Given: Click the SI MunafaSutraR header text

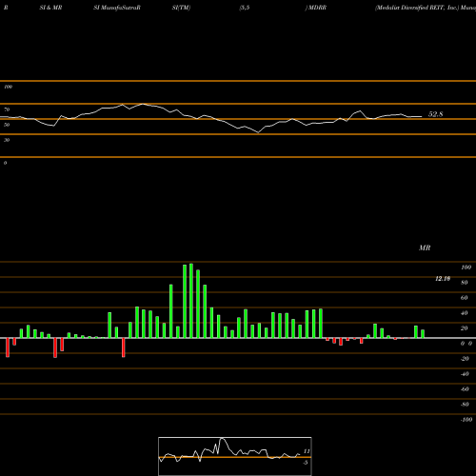Looking at the screenshot, I should 117,8.
